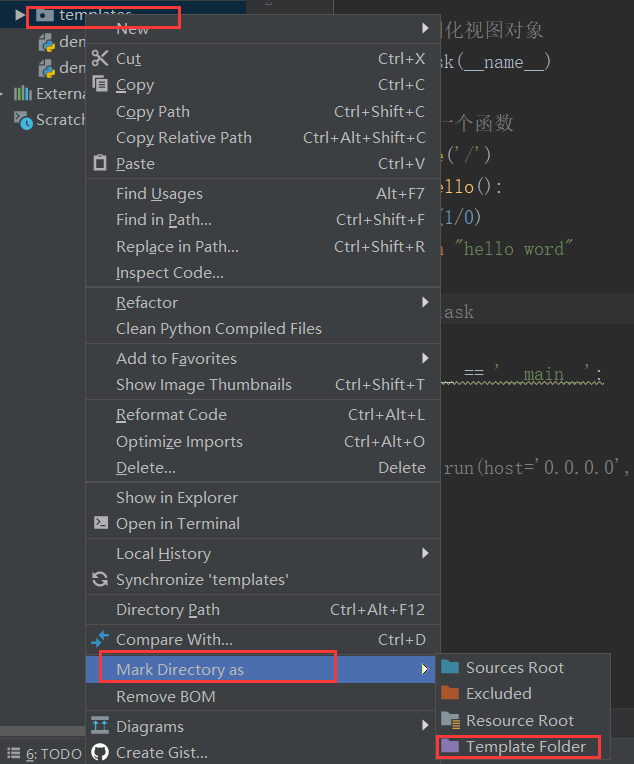Screen dimensions: 634x764
Task: Click the Diagrams icon
Action: coord(100,726)
